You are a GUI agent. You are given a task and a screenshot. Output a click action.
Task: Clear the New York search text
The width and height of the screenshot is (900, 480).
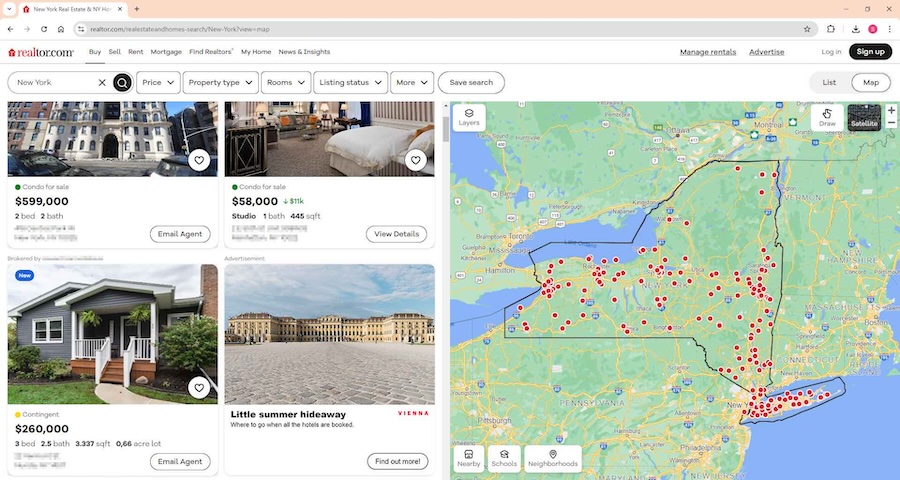[102, 83]
